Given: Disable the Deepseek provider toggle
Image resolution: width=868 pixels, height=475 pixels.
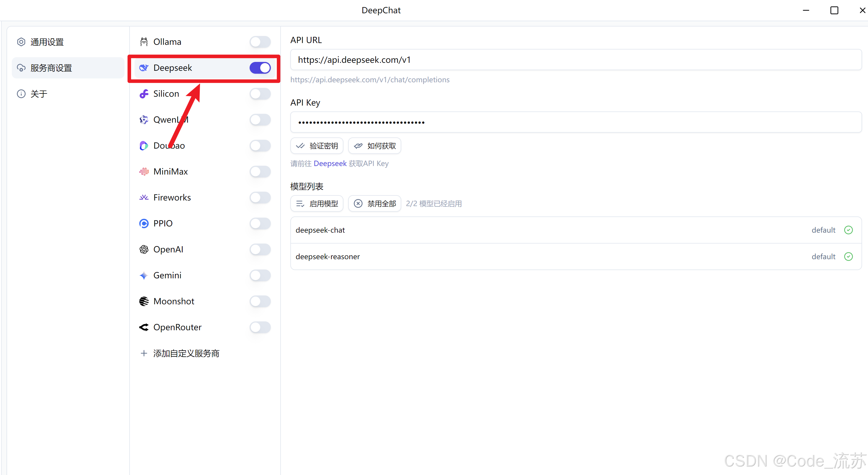Looking at the screenshot, I should coord(260,68).
